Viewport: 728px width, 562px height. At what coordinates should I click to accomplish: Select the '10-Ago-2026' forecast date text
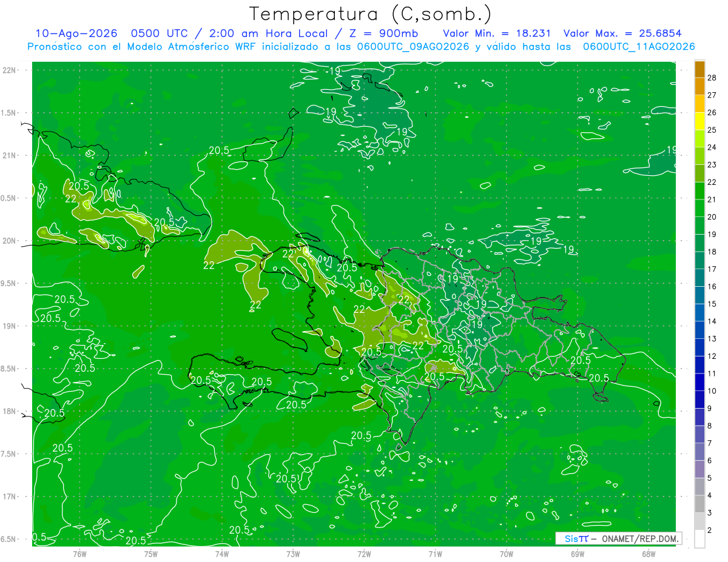pos(78,33)
